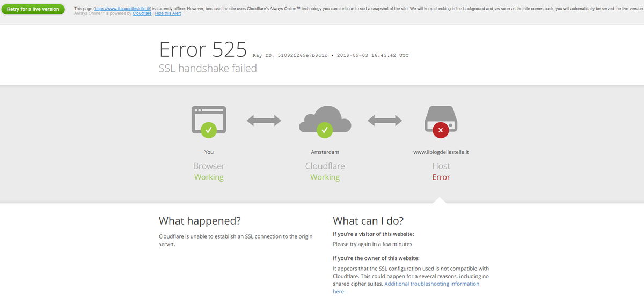Click the Error 525 heading
This screenshot has width=644, height=305.
click(203, 49)
